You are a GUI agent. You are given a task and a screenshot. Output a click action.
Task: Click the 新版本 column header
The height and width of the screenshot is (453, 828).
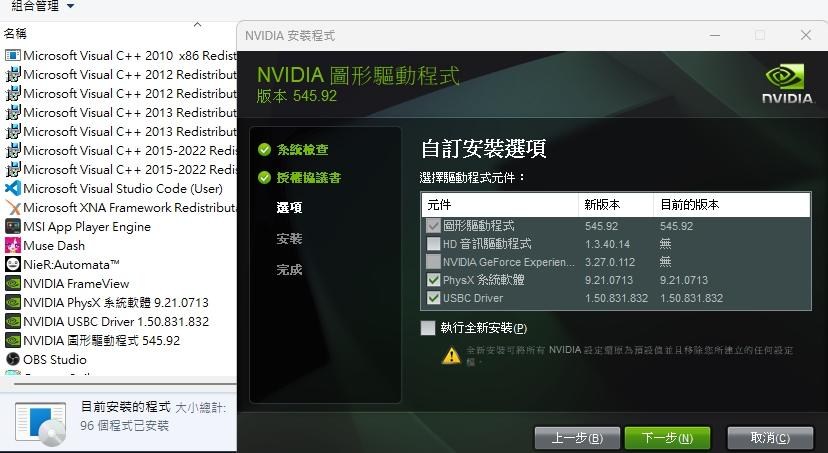coord(616,205)
